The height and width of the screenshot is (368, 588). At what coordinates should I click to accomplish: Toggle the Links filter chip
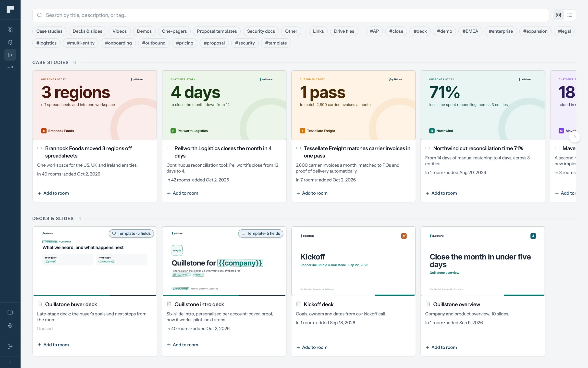(318, 31)
